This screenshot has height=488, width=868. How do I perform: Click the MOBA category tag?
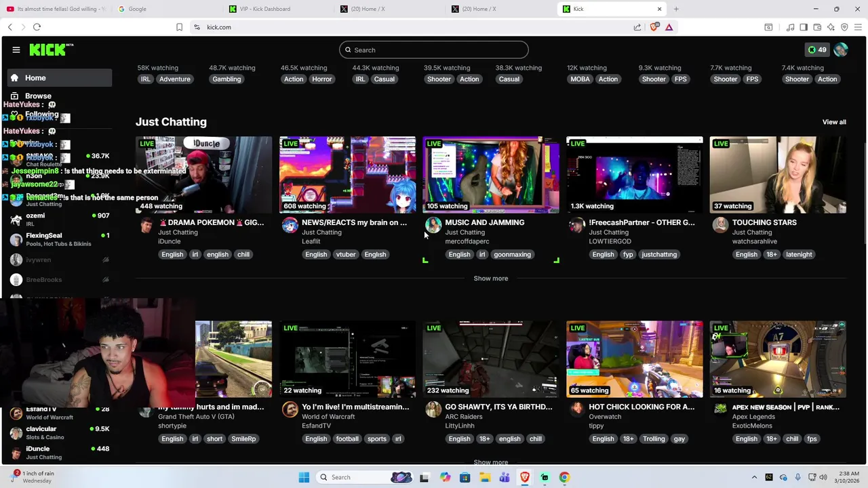(x=580, y=79)
